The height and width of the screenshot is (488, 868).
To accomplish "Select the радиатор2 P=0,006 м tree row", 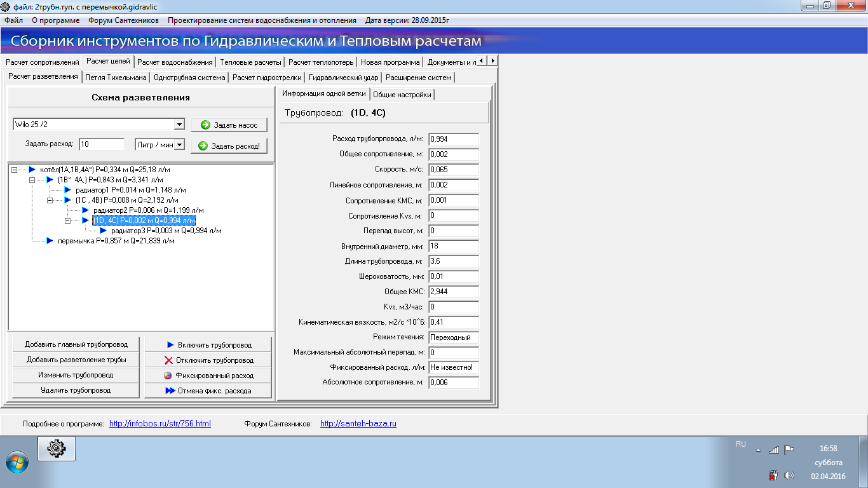I will point(149,210).
